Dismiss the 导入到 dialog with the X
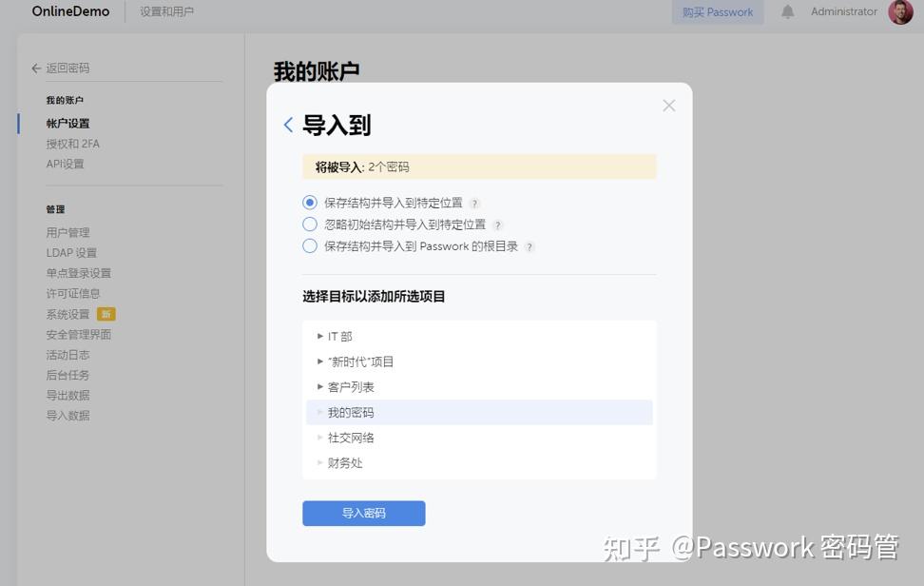 coord(668,105)
